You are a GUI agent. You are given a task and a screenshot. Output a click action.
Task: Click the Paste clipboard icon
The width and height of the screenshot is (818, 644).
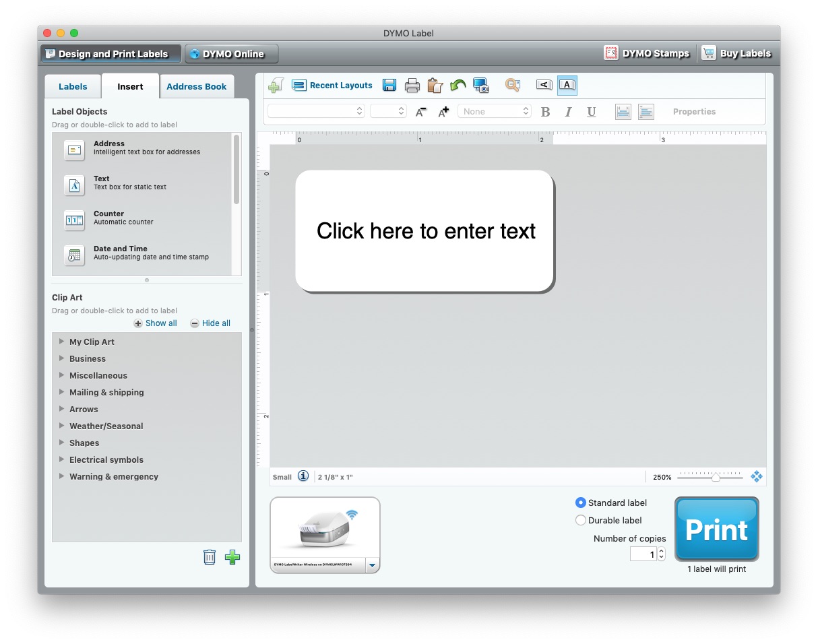(x=435, y=86)
